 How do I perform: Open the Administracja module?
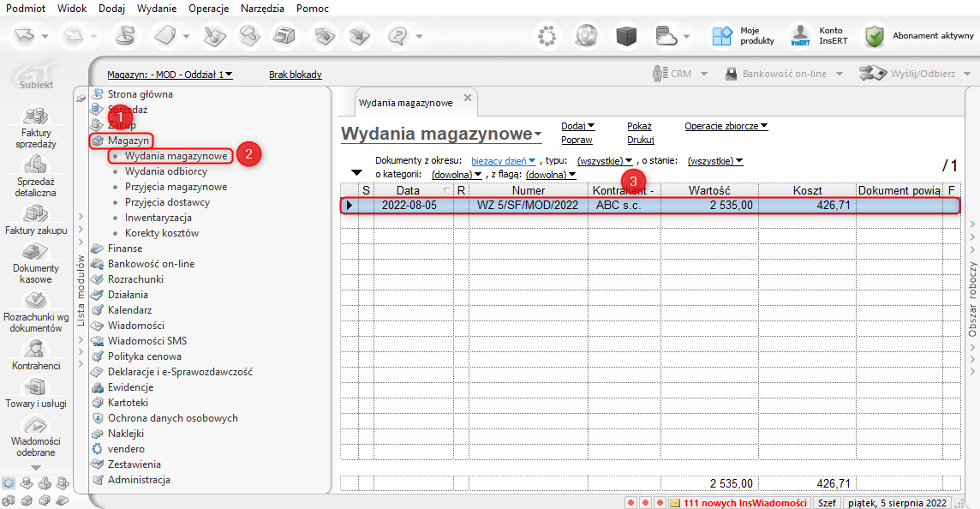coord(139,480)
